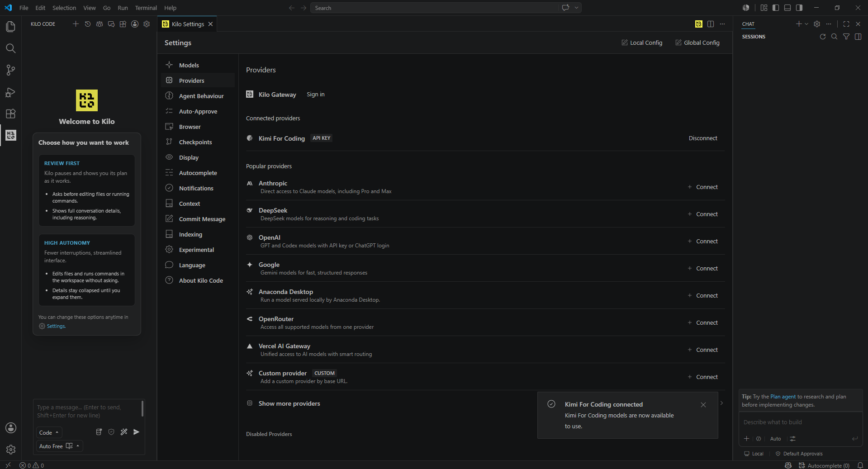
Task: Toggle the secondary side bar visibility
Action: tap(799, 8)
